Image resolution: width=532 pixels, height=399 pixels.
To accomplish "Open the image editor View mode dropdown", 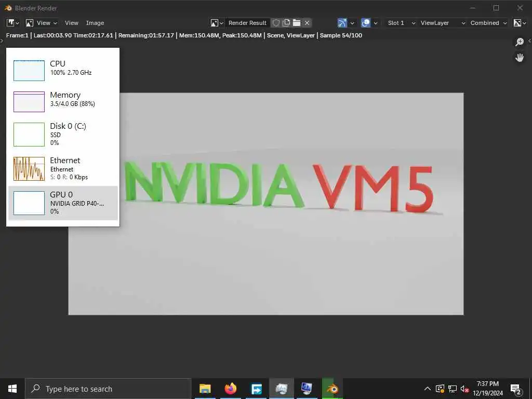I will [x=42, y=23].
